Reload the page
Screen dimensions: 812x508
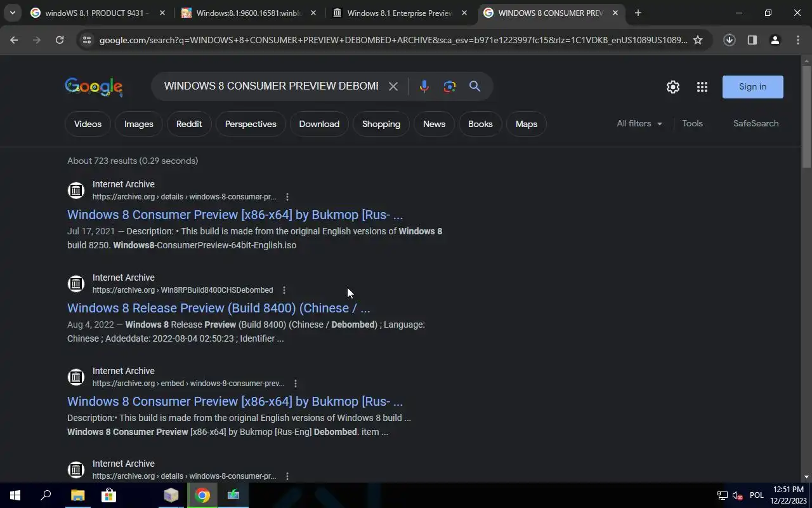(60, 40)
